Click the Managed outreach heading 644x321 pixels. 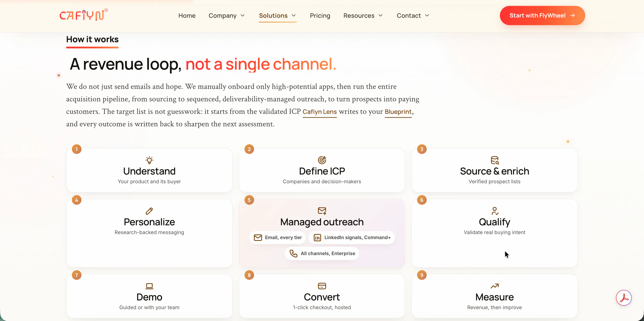322,222
